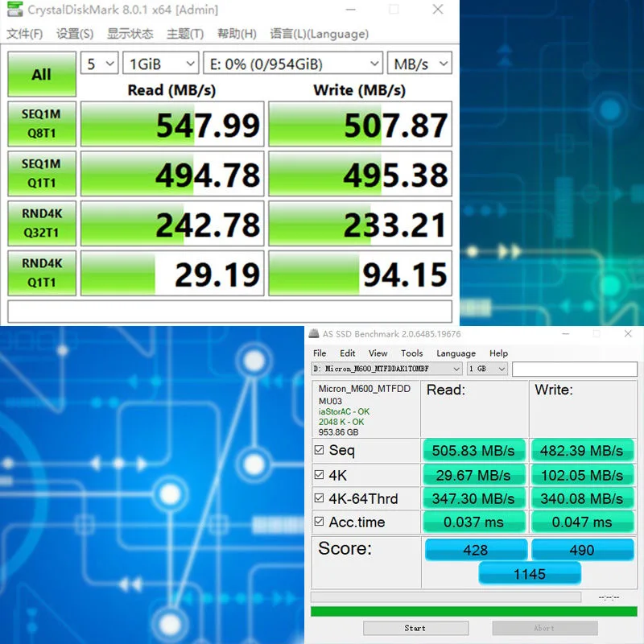Toggle the Acc.time test checkbox
Viewport: 644px width, 644px height.
(319, 522)
